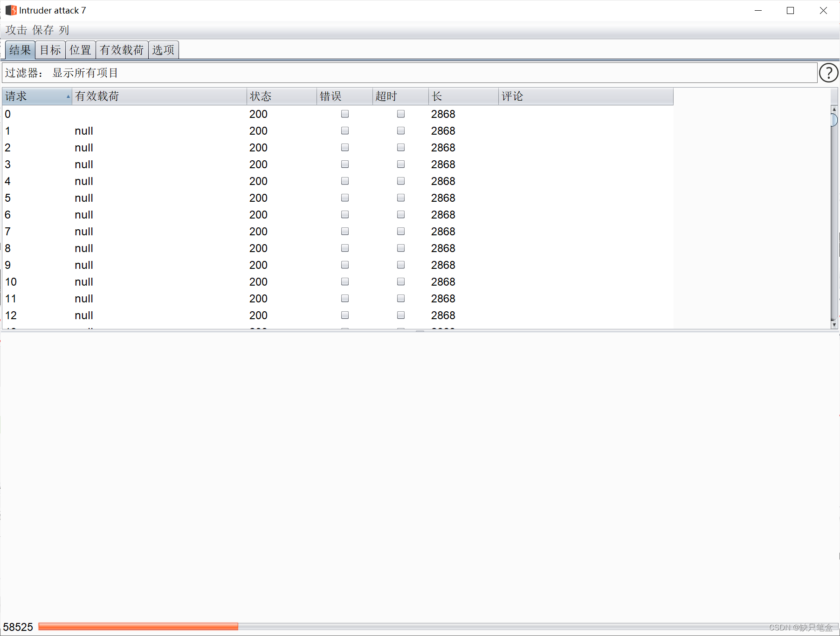Image resolution: width=840 pixels, height=636 pixels.
Task: Select length 2868 in request row 9
Action: point(443,265)
